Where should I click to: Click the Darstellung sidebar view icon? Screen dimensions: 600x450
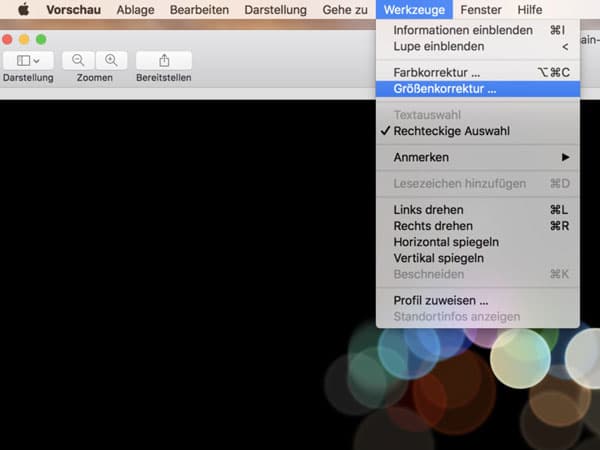23,60
